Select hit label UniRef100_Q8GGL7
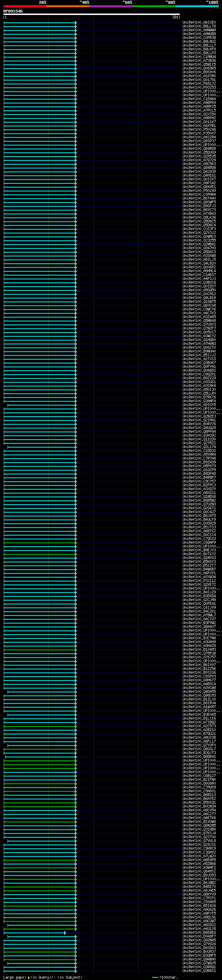Viewport: 222px width, 980px height. tap(199, 749)
